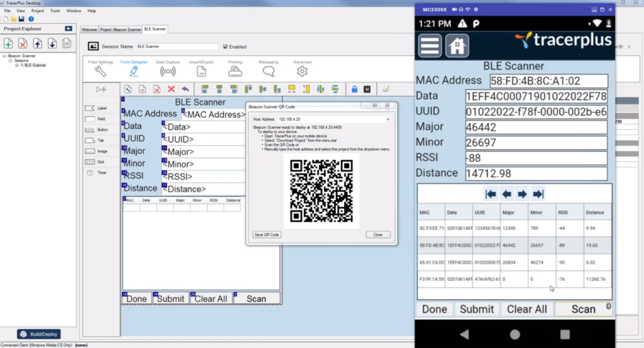This screenshot has width=644, height=348.
Task: Click the green plus add session icon
Action: pyautogui.click(x=8, y=43)
